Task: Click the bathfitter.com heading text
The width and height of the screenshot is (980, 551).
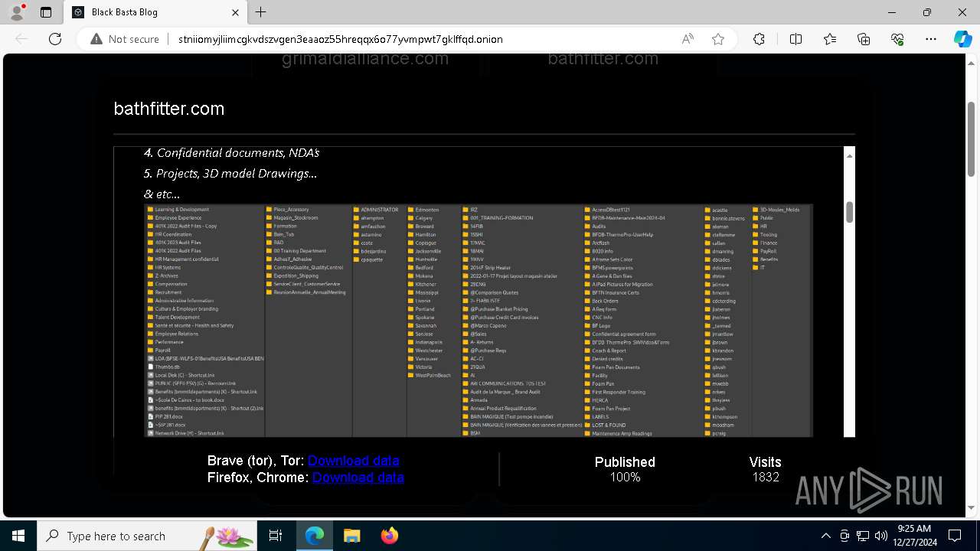Action: coord(169,109)
